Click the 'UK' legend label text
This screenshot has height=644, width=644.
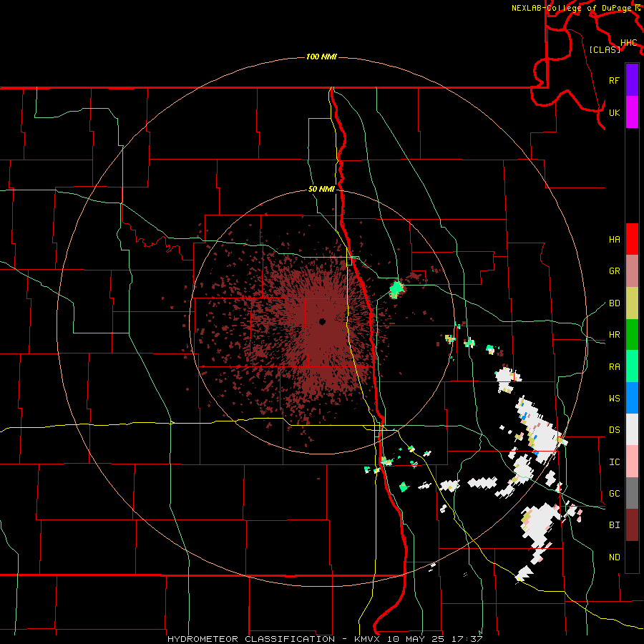615,112
